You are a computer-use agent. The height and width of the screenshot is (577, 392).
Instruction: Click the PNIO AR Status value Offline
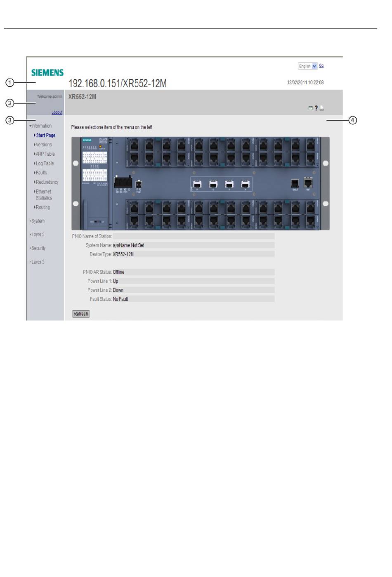click(118, 272)
